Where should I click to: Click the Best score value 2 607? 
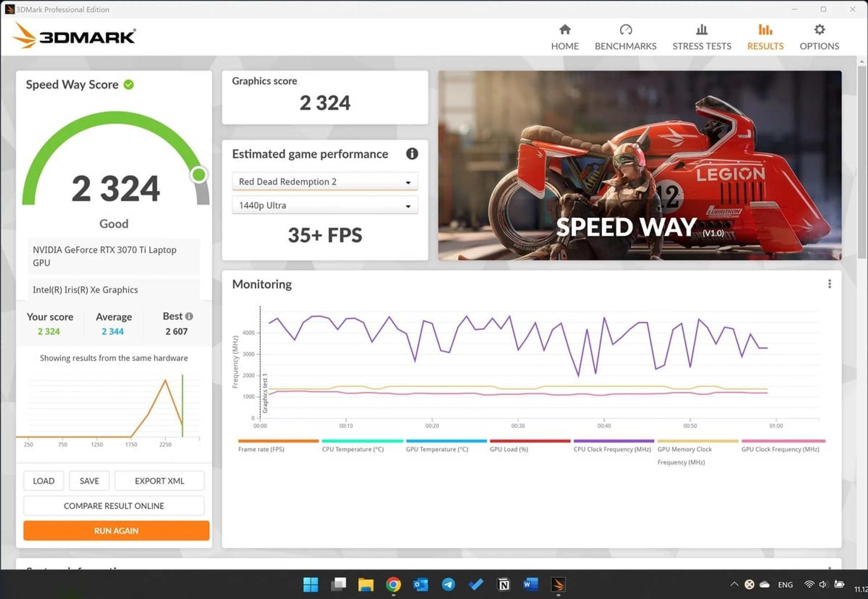(x=176, y=331)
